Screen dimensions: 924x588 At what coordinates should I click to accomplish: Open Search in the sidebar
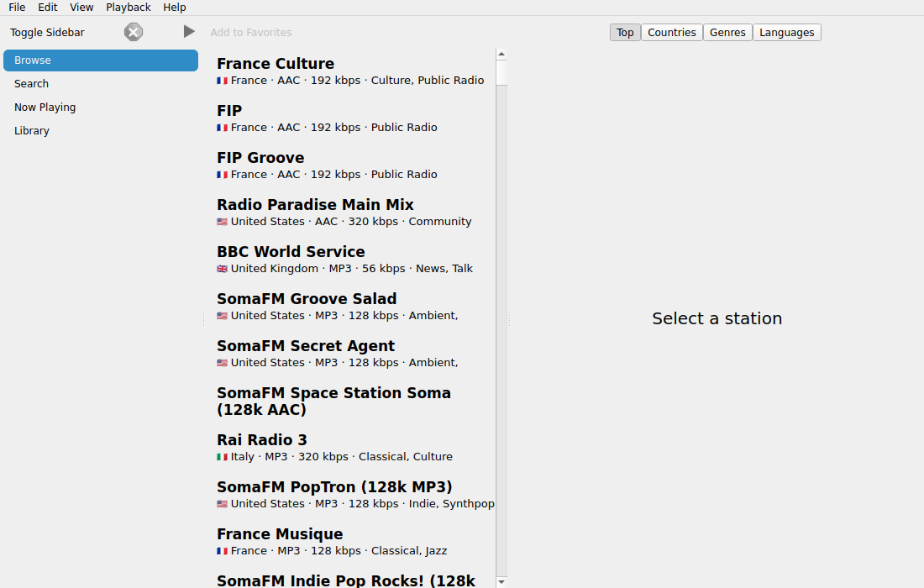101,84
